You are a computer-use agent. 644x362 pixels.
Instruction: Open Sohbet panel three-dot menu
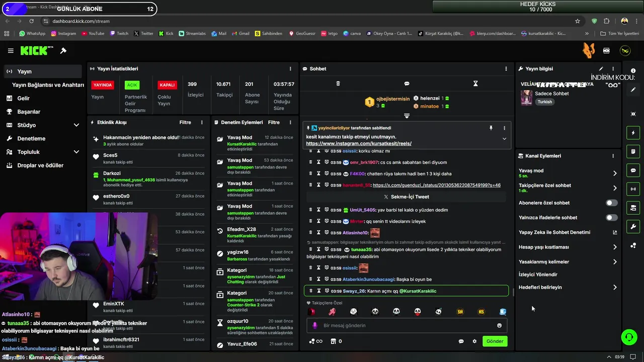506,68
